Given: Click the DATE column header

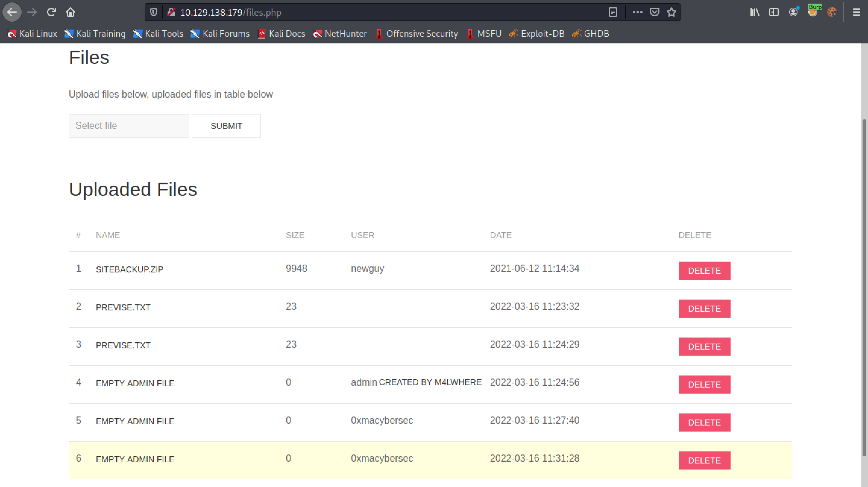Looking at the screenshot, I should tap(501, 235).
